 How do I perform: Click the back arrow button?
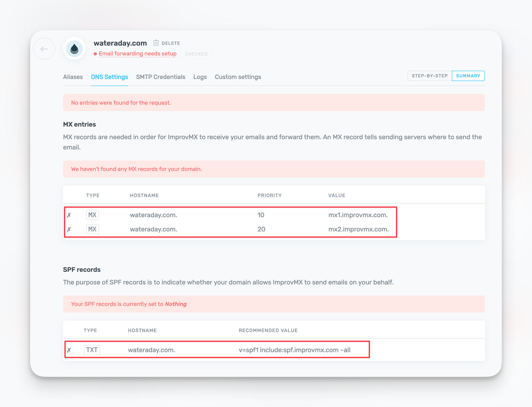44,49
